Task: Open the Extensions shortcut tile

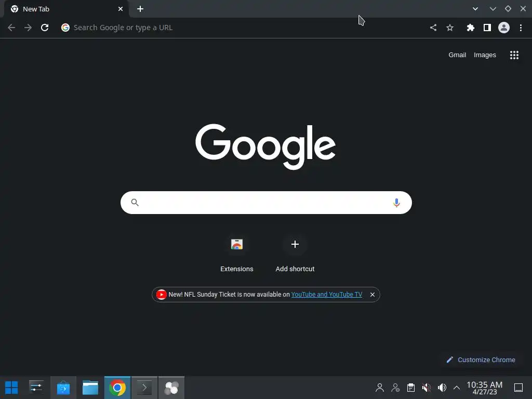Action: coord(237,253)
